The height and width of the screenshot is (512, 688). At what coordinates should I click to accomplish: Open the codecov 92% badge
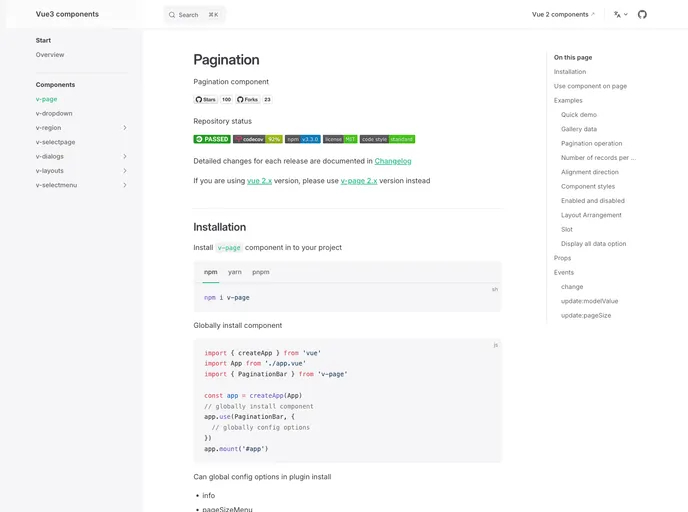point(258,139)
